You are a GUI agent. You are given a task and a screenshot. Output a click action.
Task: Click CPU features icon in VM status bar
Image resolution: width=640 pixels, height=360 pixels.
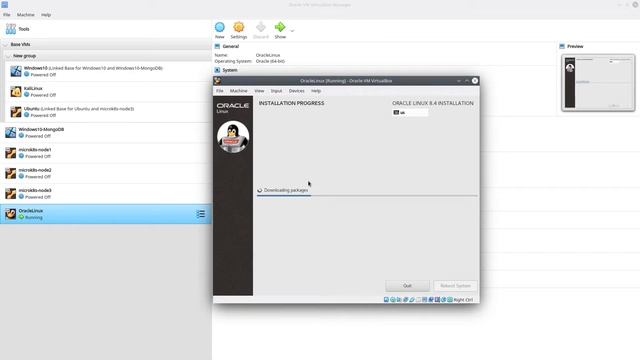pyautogui.click(x=437, y=300)
